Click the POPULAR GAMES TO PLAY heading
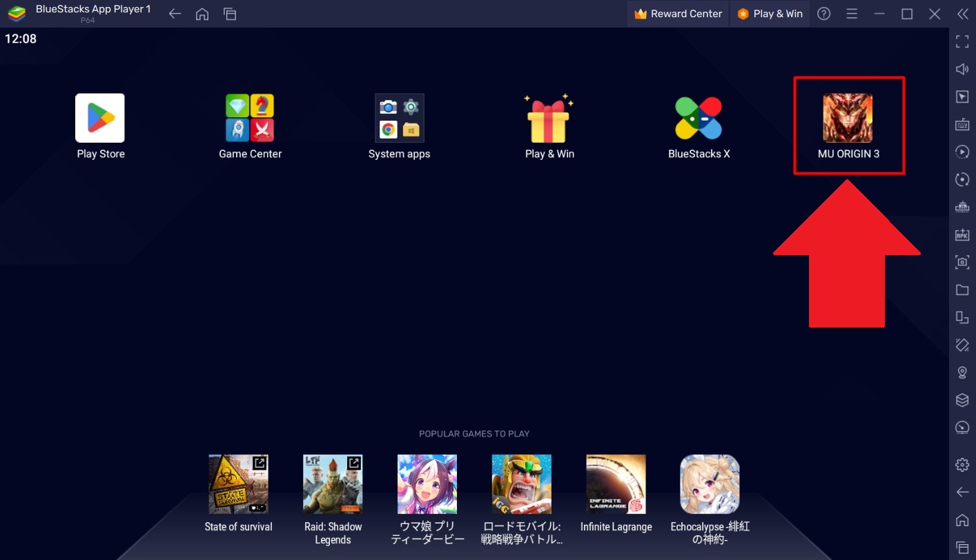The width and height of the screenshot is (976, 560). tap(474, 434)
